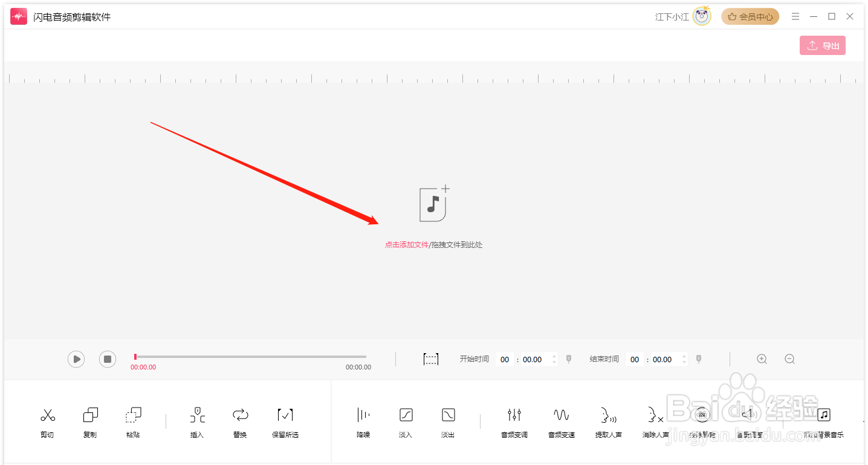The height and width of the screenshot is (465, 868).
Task: Select the Copy (复制) tool
Action: point(90,415)
